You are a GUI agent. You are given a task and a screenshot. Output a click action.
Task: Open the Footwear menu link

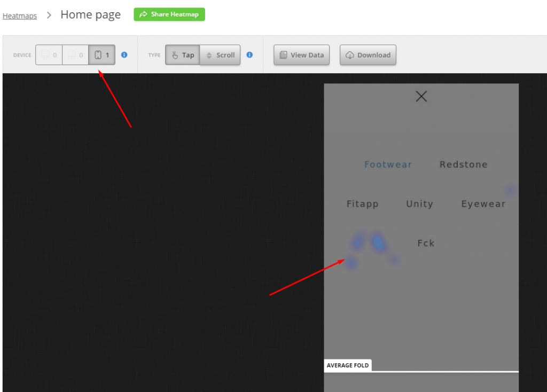click(388, 164)
